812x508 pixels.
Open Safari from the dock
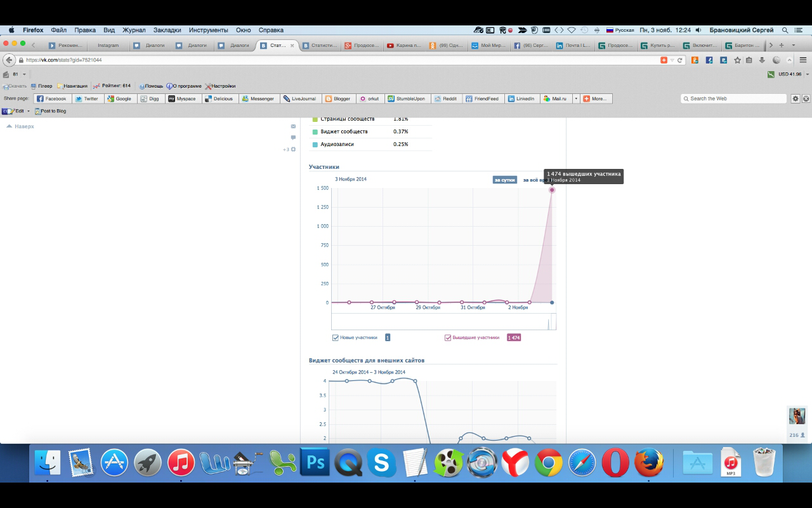[x=582, y=463]
